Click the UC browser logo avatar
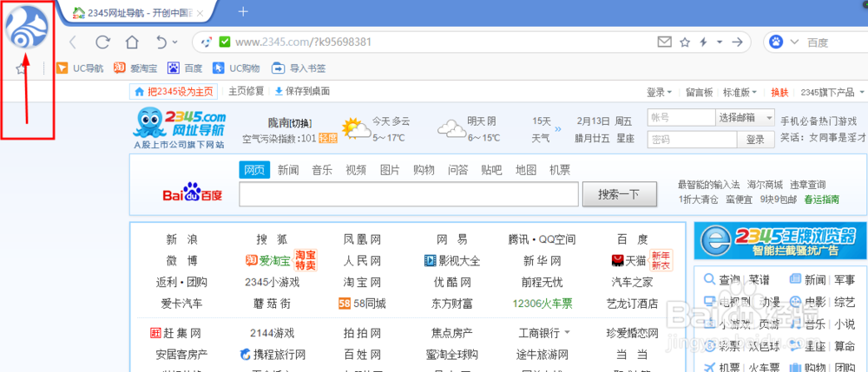868x372 pixels. (27, 27)
